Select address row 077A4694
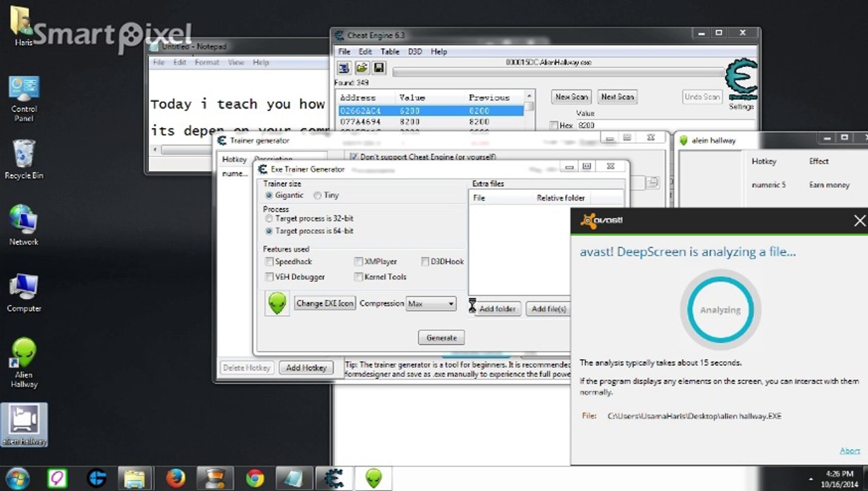Image resolution: width=868 pixels, height=491 pixels. click(x=431, y=121)
